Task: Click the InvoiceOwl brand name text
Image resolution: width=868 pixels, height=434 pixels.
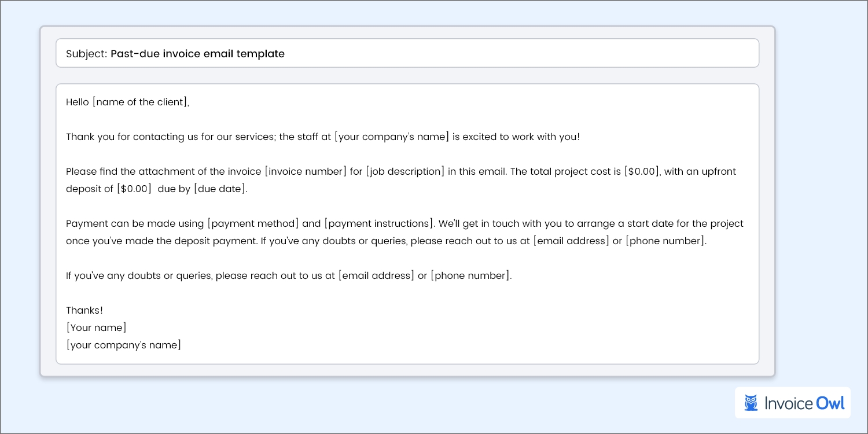Action: click(803, 403)
